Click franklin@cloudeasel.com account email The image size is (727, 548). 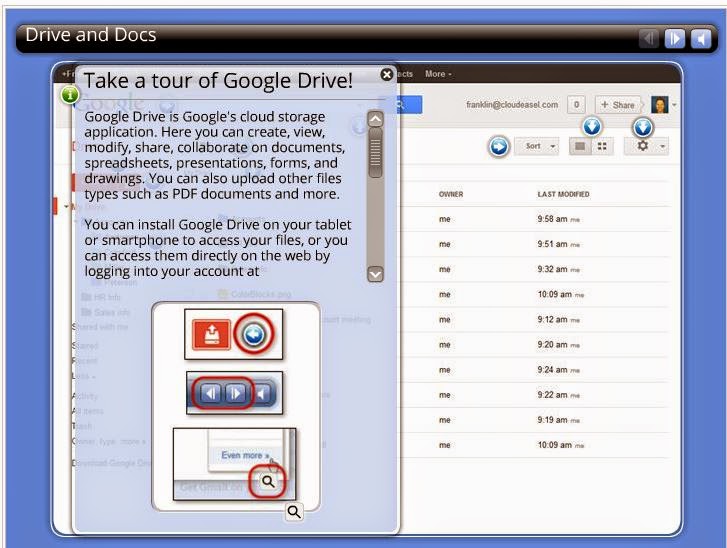512,105
